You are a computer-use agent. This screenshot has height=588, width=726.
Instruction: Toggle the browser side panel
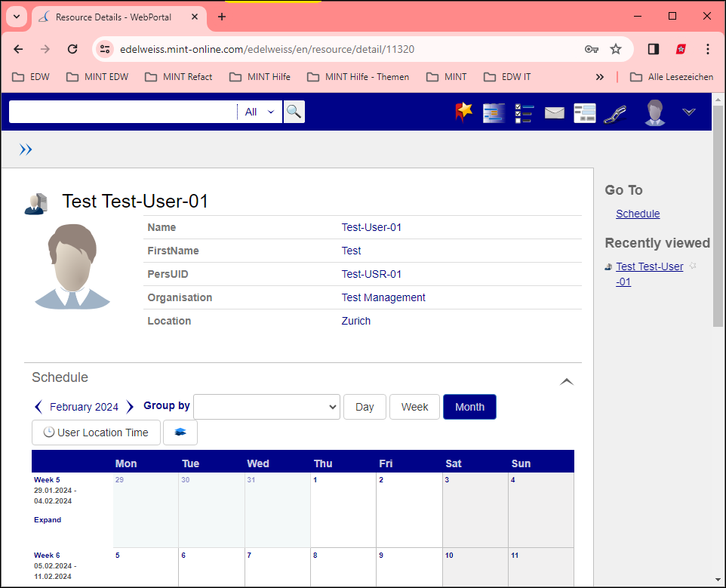click(x=654, y=49)
